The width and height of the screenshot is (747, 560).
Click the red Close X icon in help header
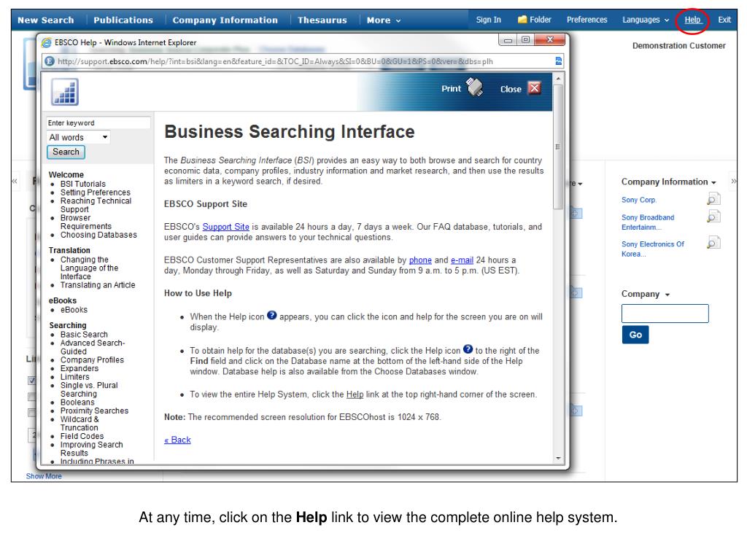(535, 88)
